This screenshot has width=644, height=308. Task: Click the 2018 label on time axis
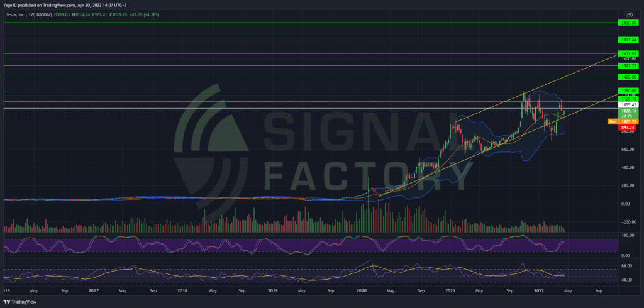click(182, 291)
